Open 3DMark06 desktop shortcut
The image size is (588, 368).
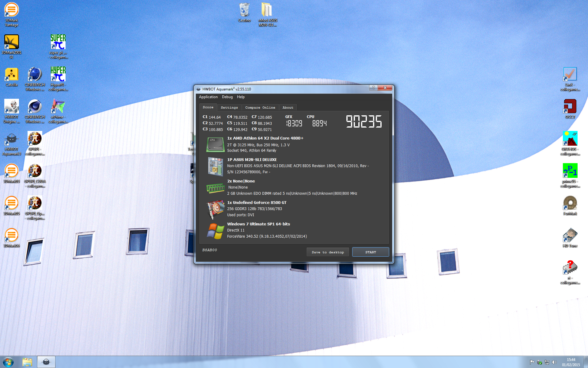point(11,238)
